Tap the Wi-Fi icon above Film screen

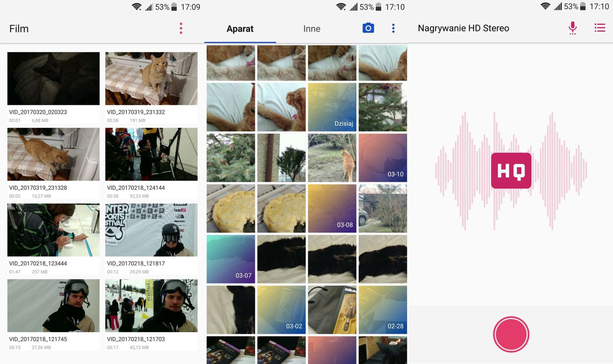137,7
